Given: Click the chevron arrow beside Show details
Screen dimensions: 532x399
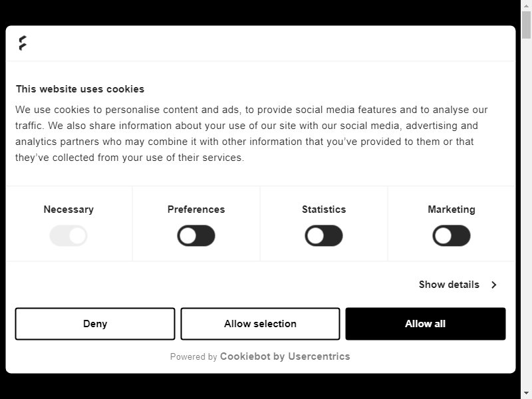Looking at the screenshot, I should click(x=494, y=285).
